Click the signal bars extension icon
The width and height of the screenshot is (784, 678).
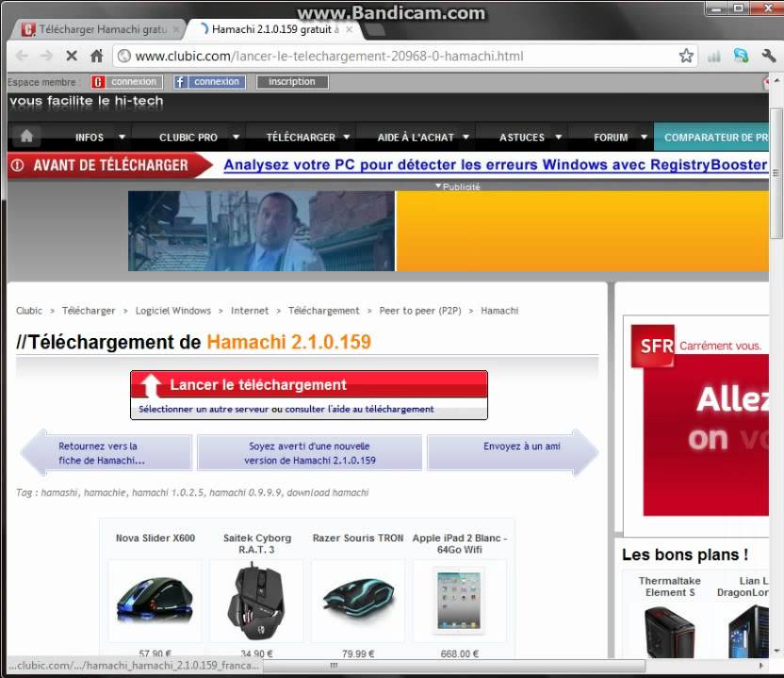(714, 56)
